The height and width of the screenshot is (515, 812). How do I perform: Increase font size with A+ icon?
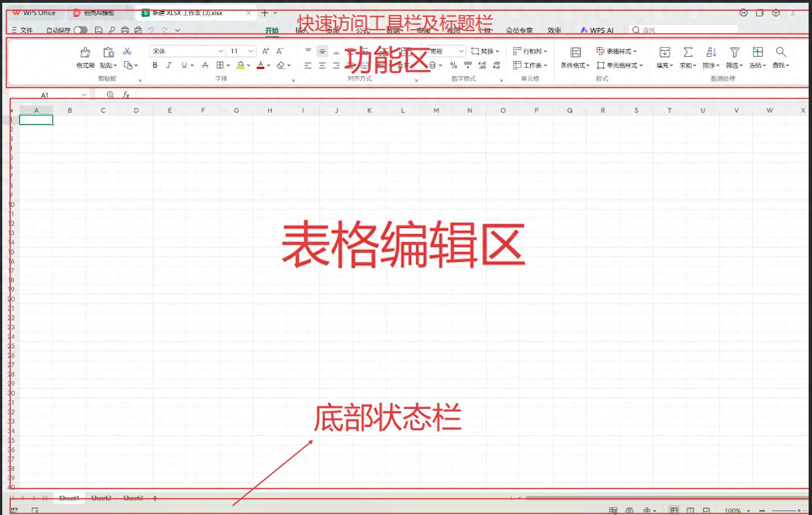[x=266, y=51]
